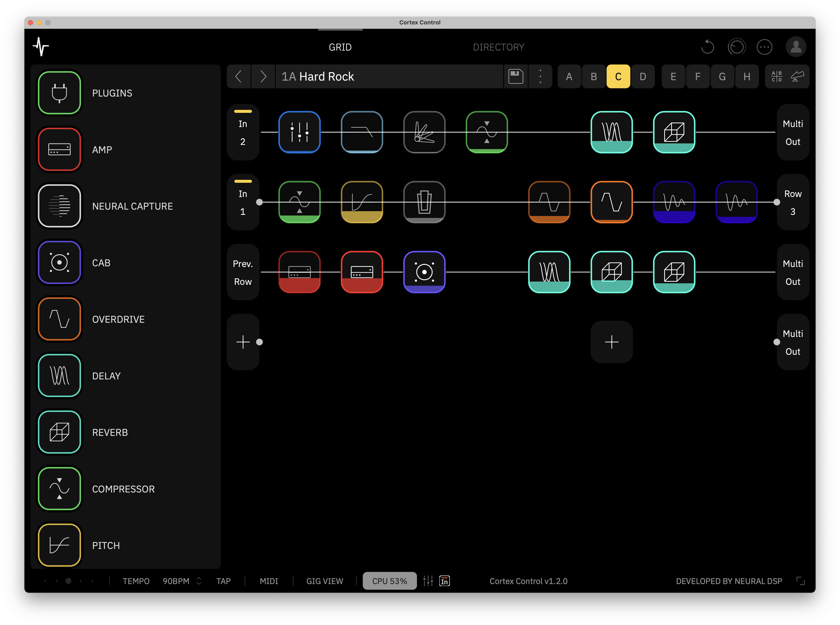Image resolution: width=840 pixels, height=625 pixels.
Task: Open the top row Multi Out selector
Action: point(793,132)
